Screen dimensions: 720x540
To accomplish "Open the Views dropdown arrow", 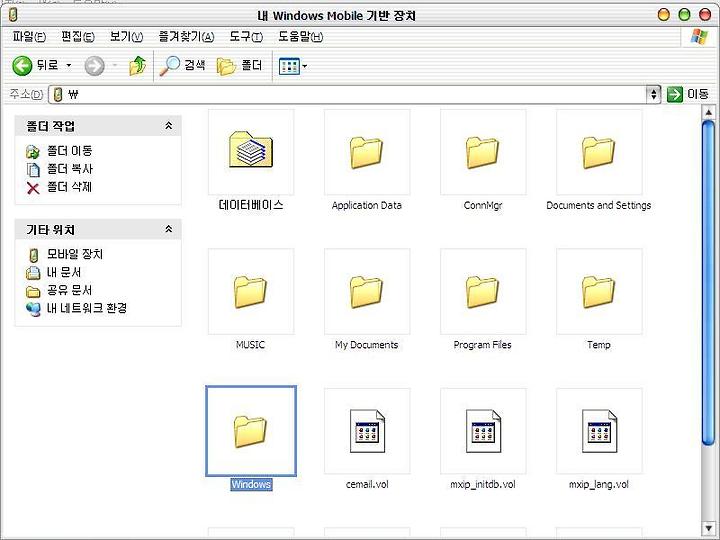I will [x=304, y=67].
